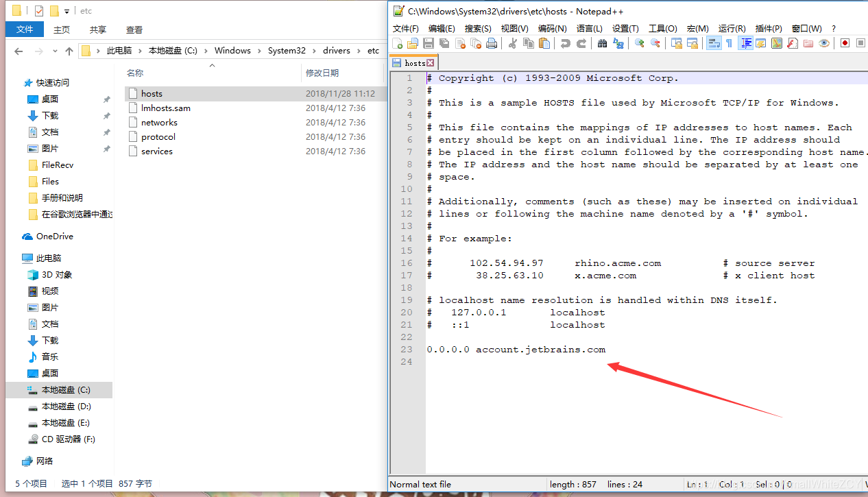Toggle synchronized horizontal scrolling icon
The width and height of the screenshot is (868, 497).
tap(692, 43)
